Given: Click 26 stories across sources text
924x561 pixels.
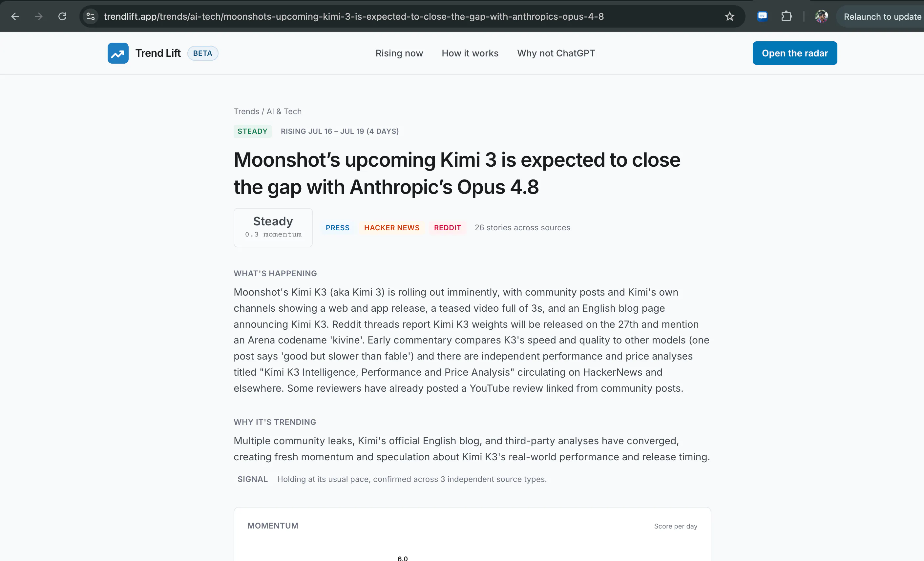Looking at the screenshot, I should (522, 228).
